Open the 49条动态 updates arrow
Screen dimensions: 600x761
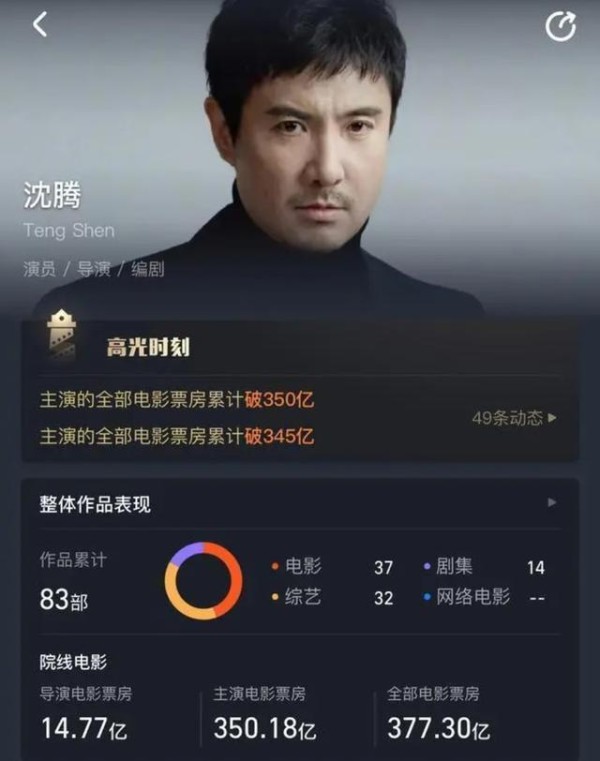pos(515,418)
